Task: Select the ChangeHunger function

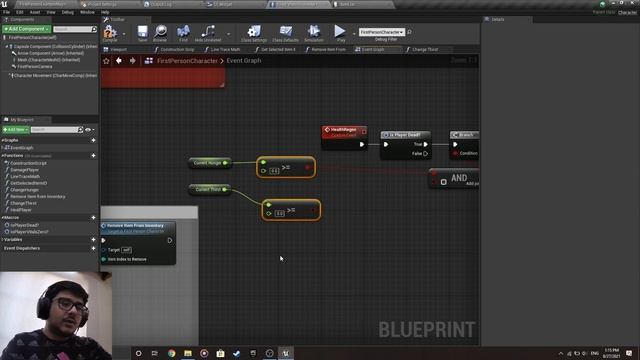Action: [24, 190]
